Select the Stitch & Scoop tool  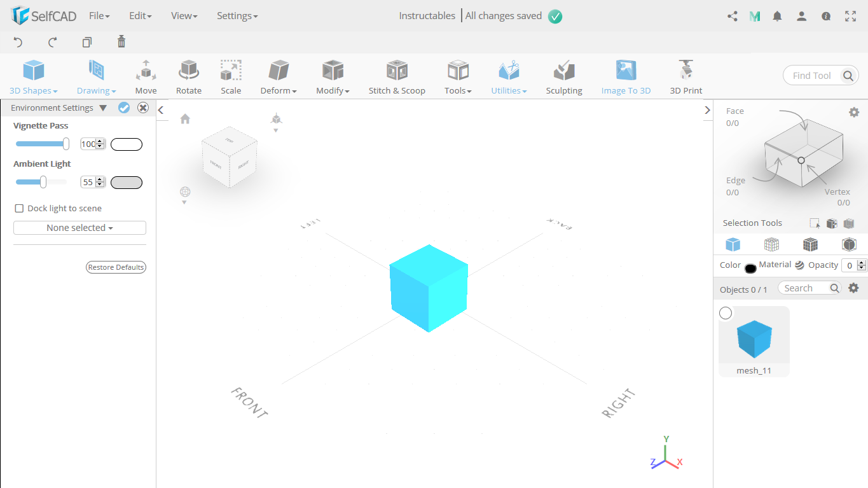(397, 77)
